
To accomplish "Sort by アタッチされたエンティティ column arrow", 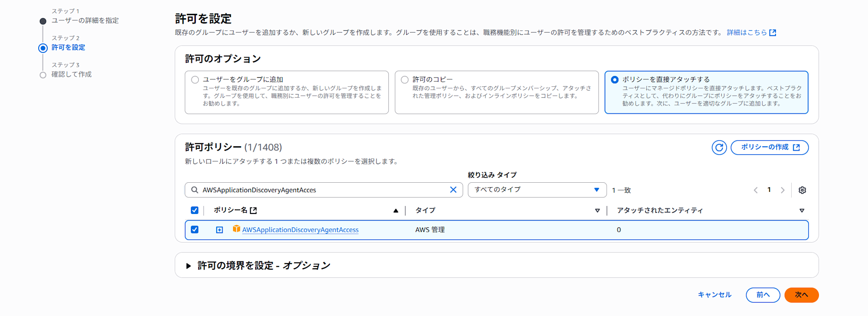I will pos(802,211).
